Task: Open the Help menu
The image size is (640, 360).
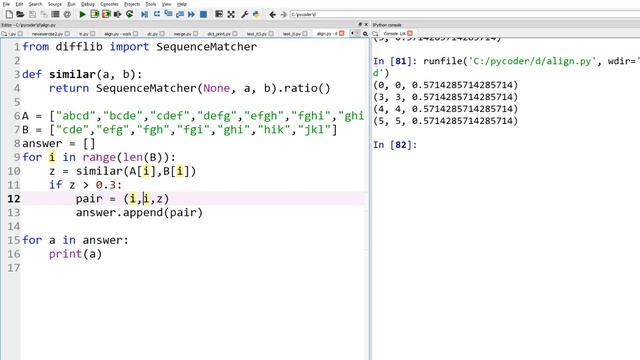Action: point(182,4)
